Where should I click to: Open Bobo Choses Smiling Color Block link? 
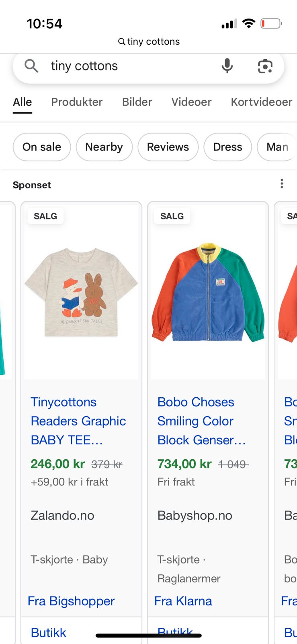[201, 421]
